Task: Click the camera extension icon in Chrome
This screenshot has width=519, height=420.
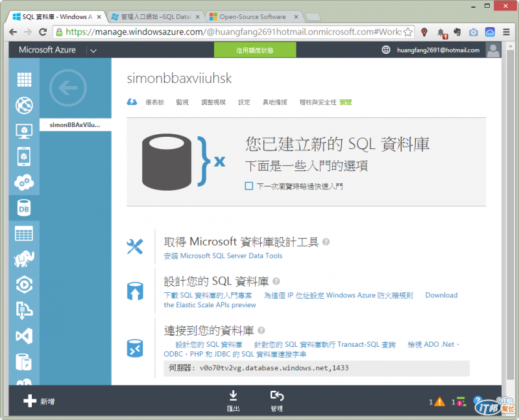Action: point(474,32)
